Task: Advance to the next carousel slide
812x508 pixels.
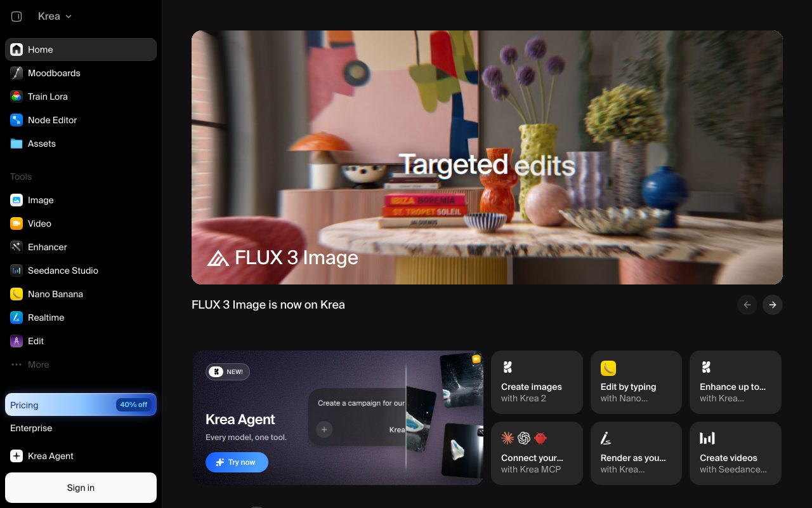Action: [x=773, y=305]
